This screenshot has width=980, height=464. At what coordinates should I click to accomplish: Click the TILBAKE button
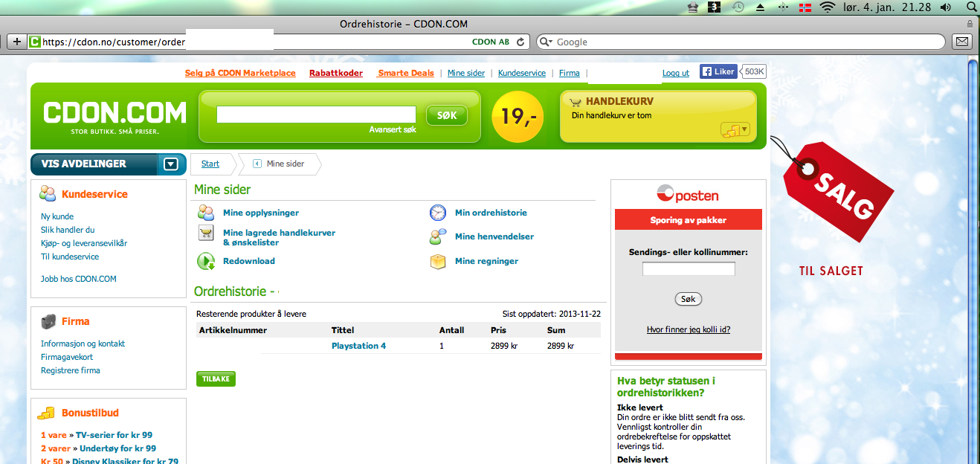coord(216,379)
